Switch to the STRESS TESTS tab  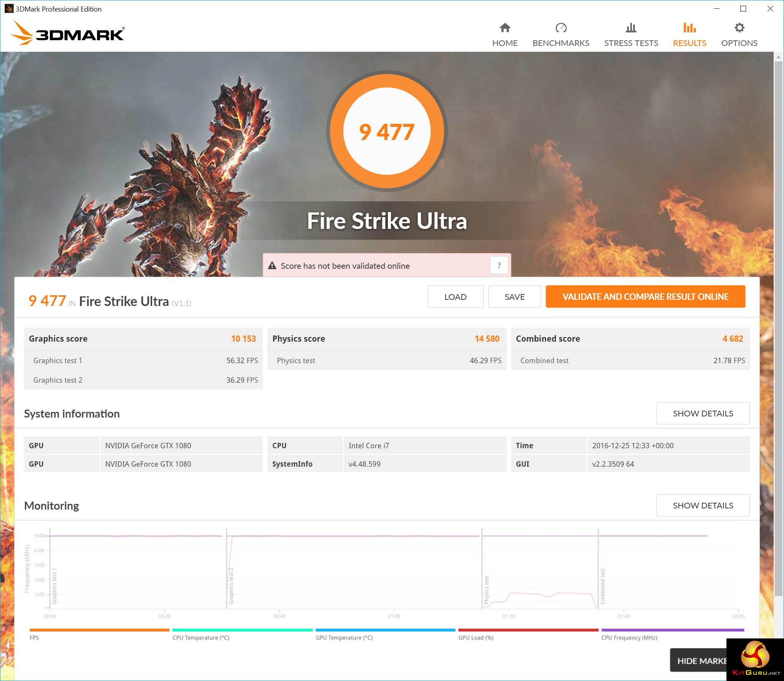tap(631, 43)
